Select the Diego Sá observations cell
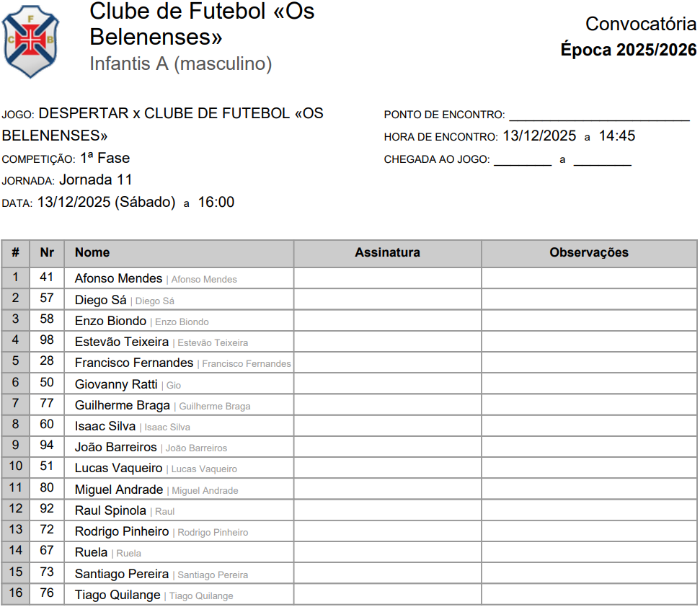 click(x=589, y=300)
